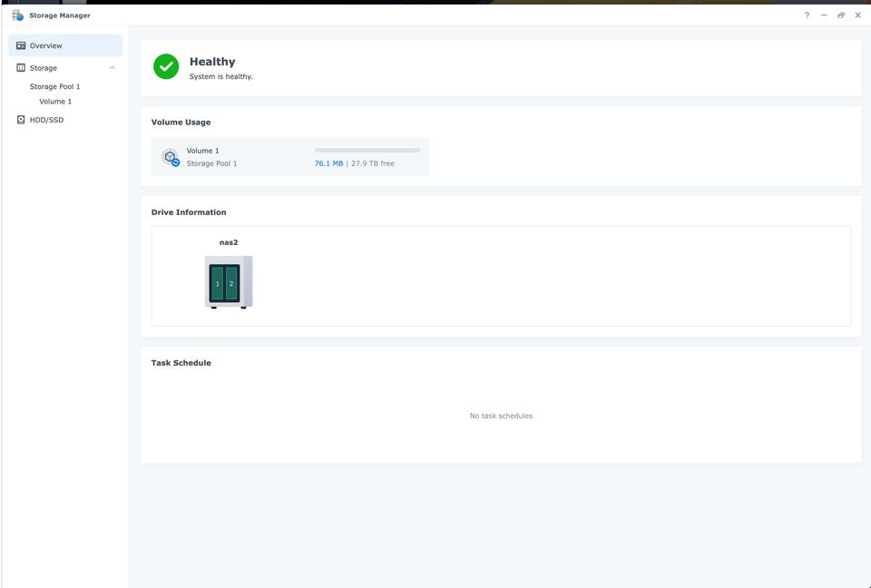Click the 27.9 TB free text
The width and height of the screenshot is (871, 588).
[373, 163]
